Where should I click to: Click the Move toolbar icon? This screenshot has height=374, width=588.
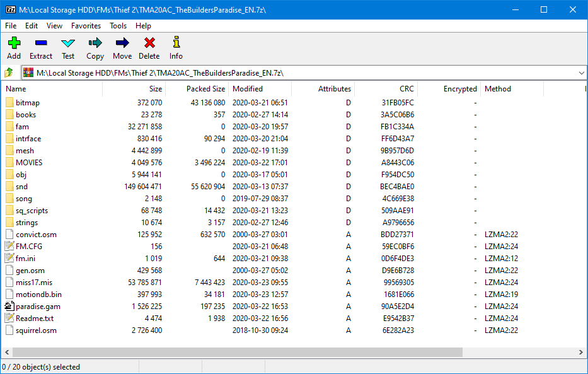122,43
